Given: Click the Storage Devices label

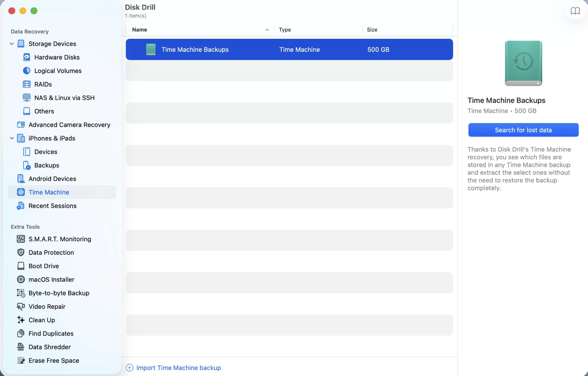Looking at the screenshot, I should tap(52, 44).
